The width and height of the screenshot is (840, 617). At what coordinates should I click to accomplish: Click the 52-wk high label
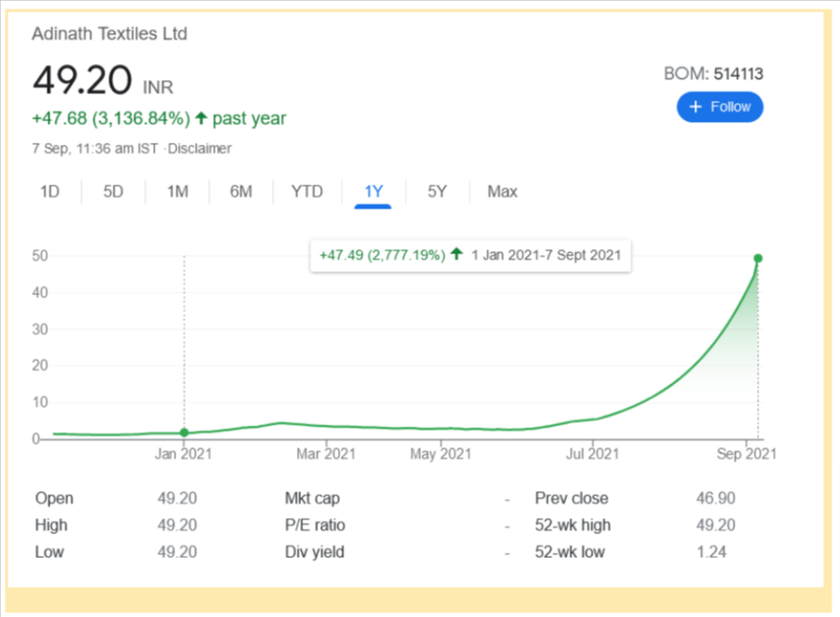(x=572, y=525)
